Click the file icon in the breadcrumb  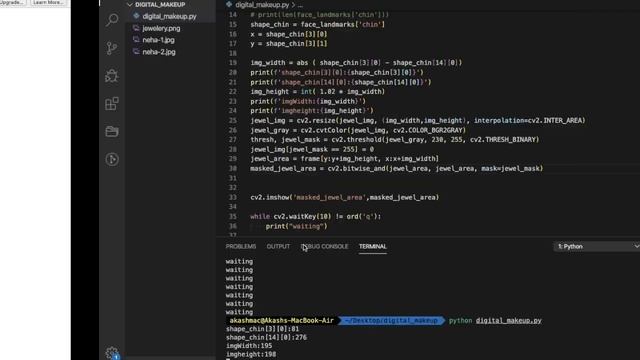click(229, 4)
